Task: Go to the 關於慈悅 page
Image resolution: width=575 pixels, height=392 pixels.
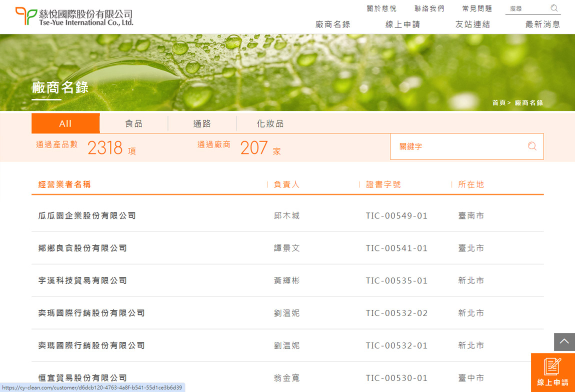Action: (381, 8)
